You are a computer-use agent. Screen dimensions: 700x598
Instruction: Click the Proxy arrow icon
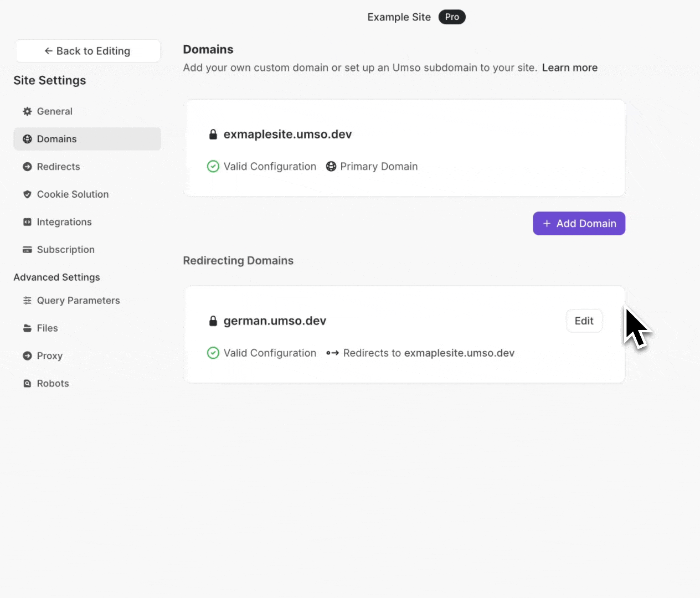pyautogui.click(x=27, y=356)
